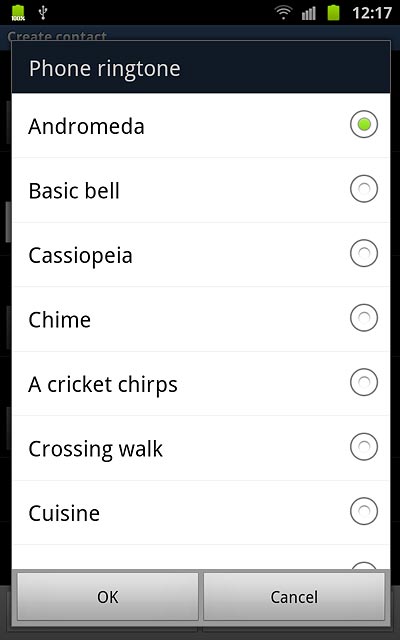Choose the Crossing walk ringtone label
Image resolution: width=400 pixels, height=640 pixels.
pyautogui.click(x=96, y=449)
